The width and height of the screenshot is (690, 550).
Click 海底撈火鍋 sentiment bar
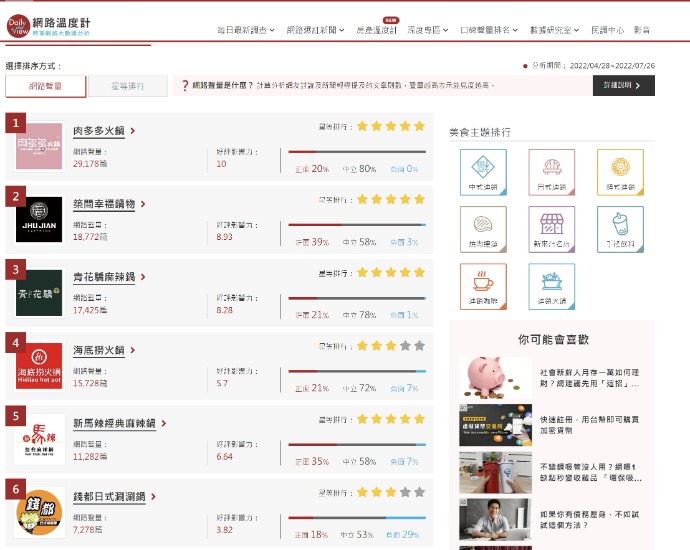click(357, 371)
